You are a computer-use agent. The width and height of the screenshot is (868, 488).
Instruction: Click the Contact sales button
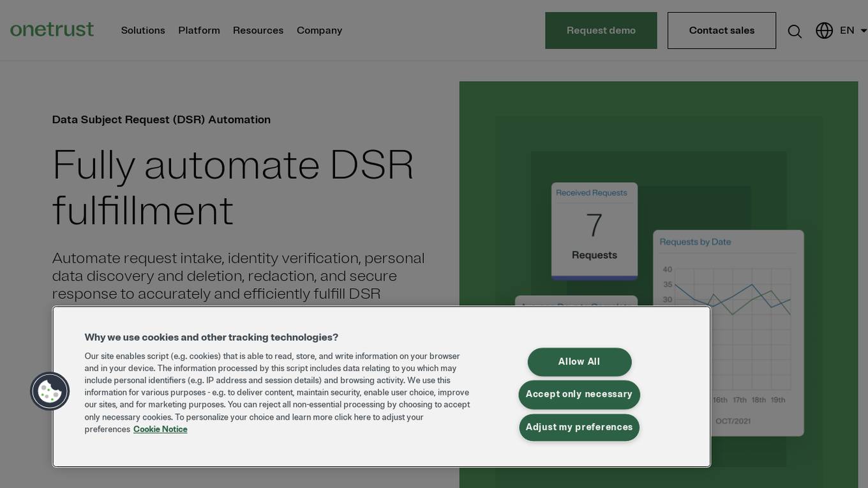[x=722, y=31]
